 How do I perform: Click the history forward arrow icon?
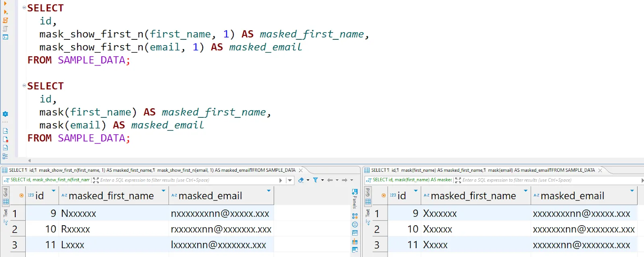click(345, 180)
